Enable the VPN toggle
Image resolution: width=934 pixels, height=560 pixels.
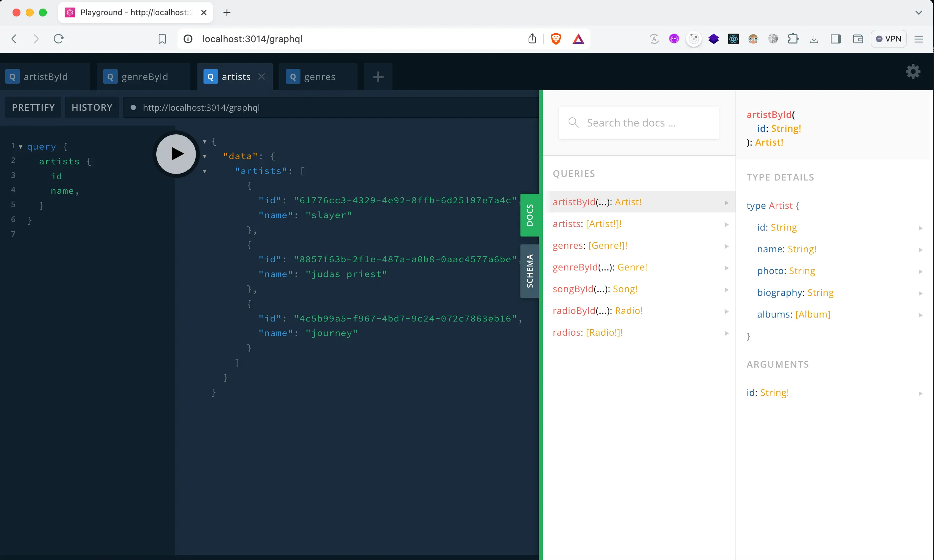point(889,39)
